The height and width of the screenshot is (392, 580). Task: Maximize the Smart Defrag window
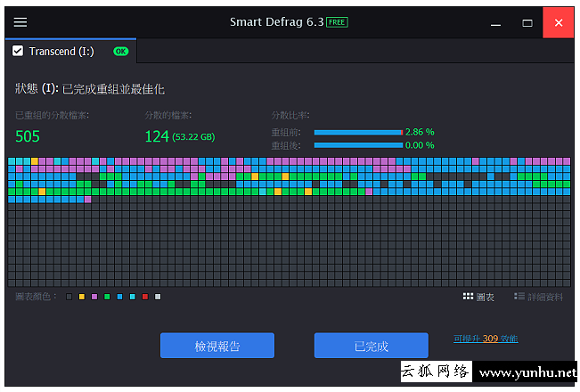527,23
